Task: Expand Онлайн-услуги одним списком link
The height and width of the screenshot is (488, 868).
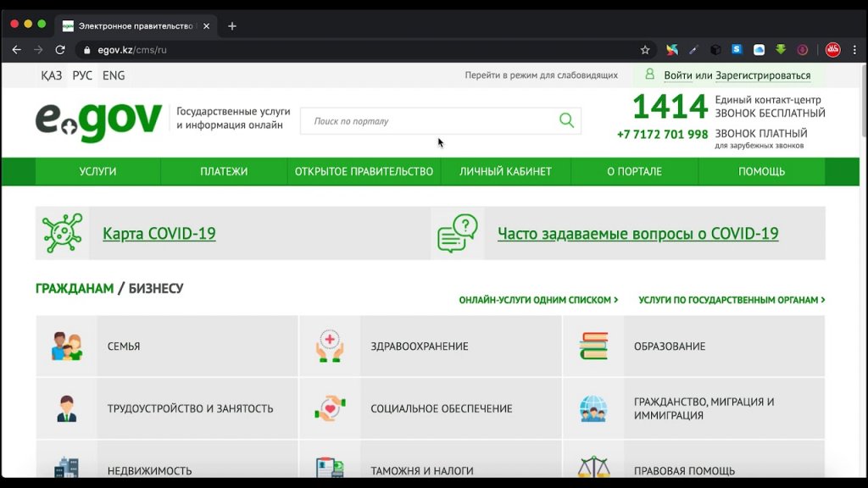Action: pos(538,300)
